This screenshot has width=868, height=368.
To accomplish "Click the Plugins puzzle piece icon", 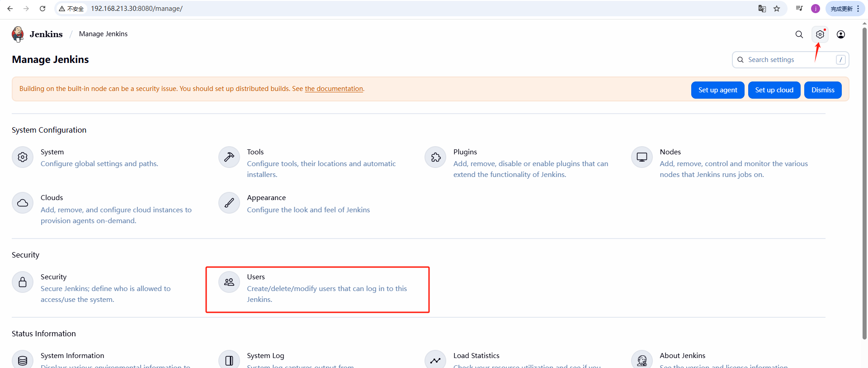I will point(435,157).
